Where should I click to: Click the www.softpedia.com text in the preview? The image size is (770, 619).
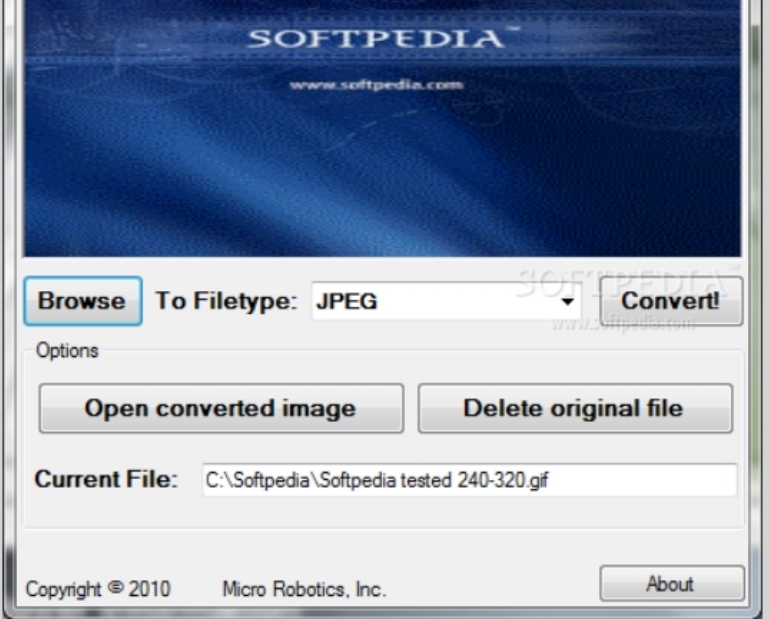pos(376,85)
